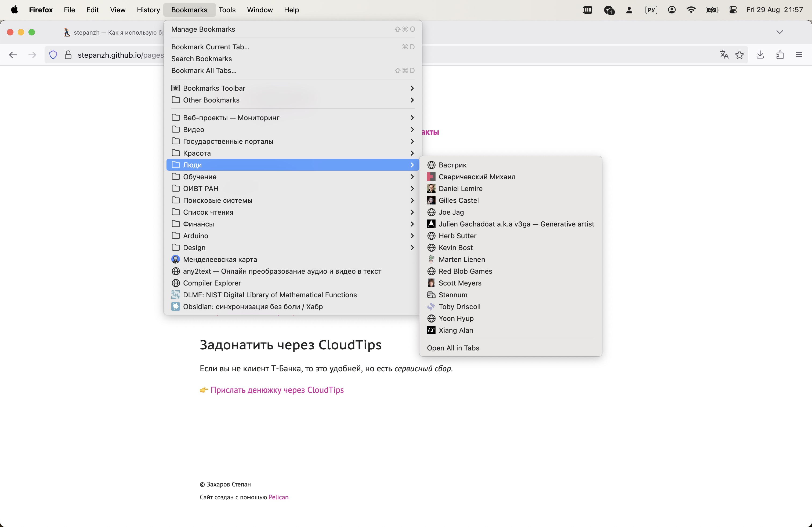Click the bookmark star icon in address bar
812x527 pixels.
point(739,55)
